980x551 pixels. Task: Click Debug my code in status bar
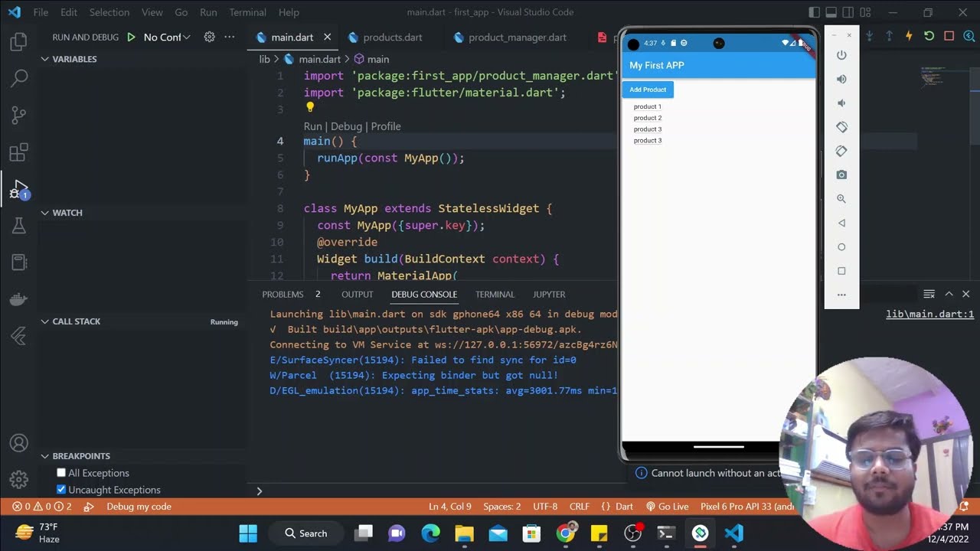click(x=139, y=507)
